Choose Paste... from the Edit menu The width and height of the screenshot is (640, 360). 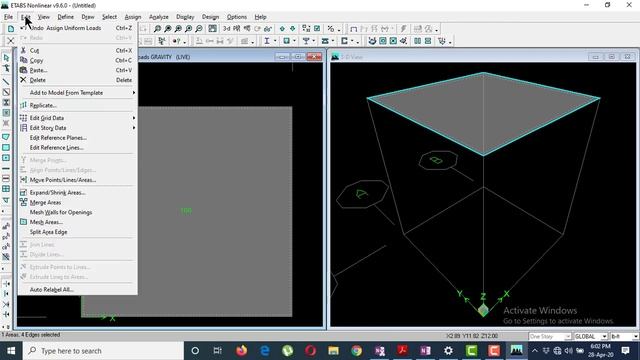(78, 70)
